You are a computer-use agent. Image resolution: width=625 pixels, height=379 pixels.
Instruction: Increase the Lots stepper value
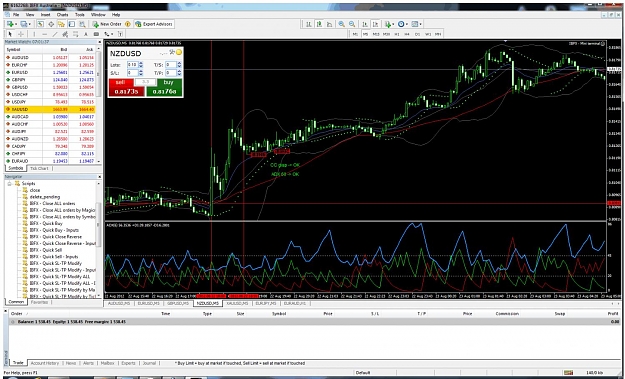[141, 63]
